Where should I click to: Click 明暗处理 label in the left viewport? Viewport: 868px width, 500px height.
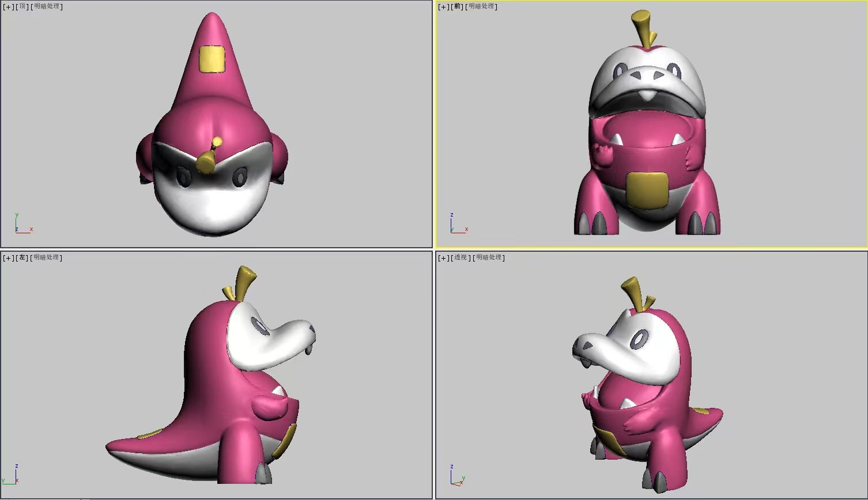(47, 258)
